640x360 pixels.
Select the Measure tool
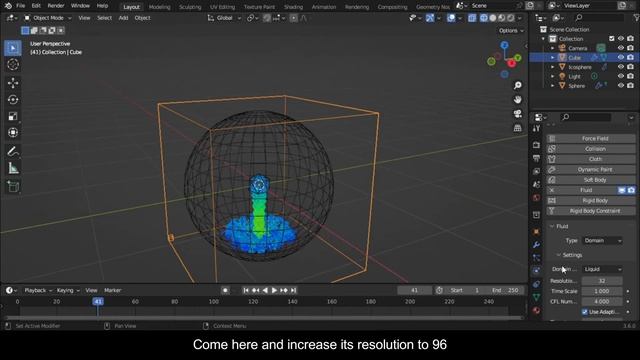point(13,168)
